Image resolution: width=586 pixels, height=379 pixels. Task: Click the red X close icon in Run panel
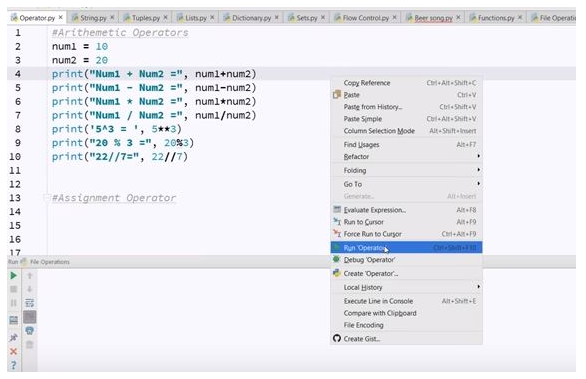[x=13, y=352]
